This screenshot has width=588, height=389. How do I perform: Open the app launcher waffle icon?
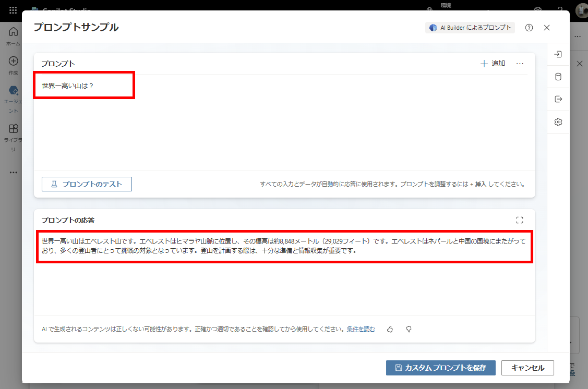13,10
